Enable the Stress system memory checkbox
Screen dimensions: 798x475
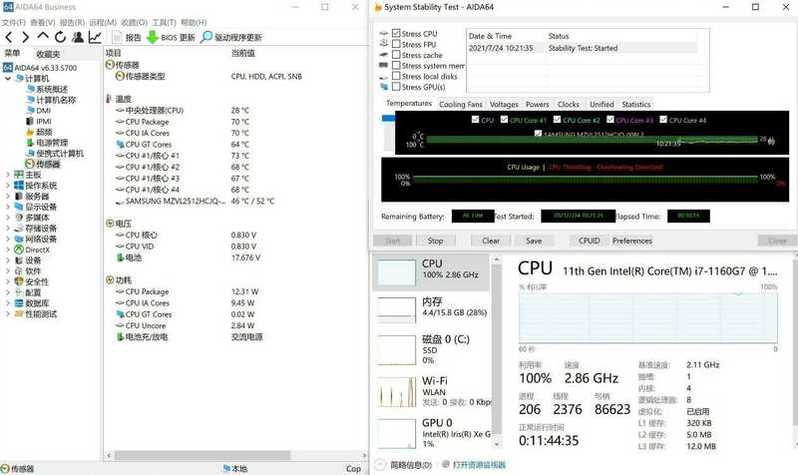tap(396, 66)
